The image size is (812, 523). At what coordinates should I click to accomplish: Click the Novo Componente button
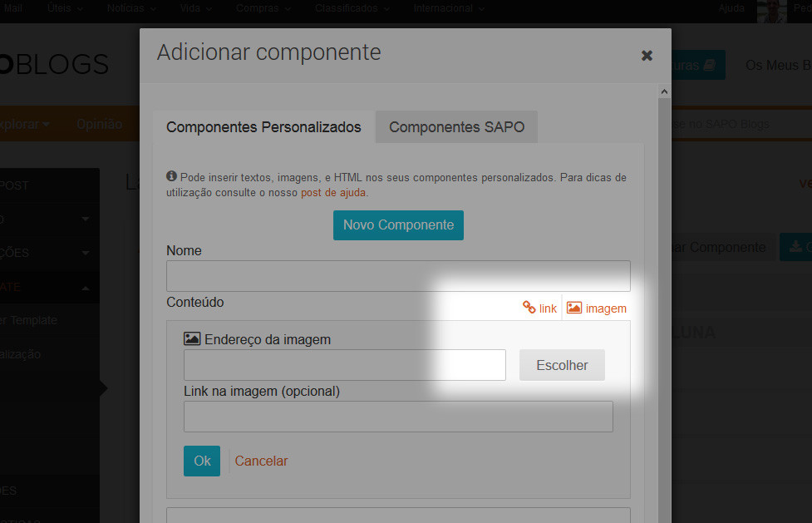pyautogui.click(x=398, y=224)
